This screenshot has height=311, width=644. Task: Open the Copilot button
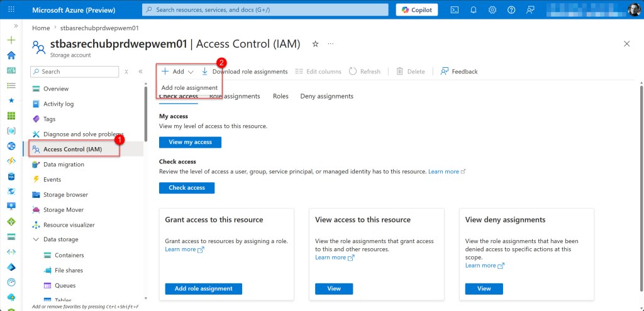[417, 10]
